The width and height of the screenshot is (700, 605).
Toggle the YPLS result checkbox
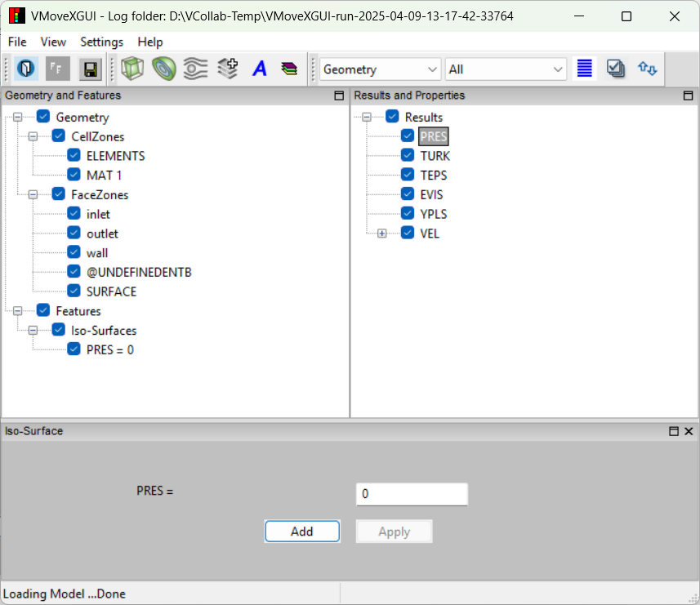[407, 213]
